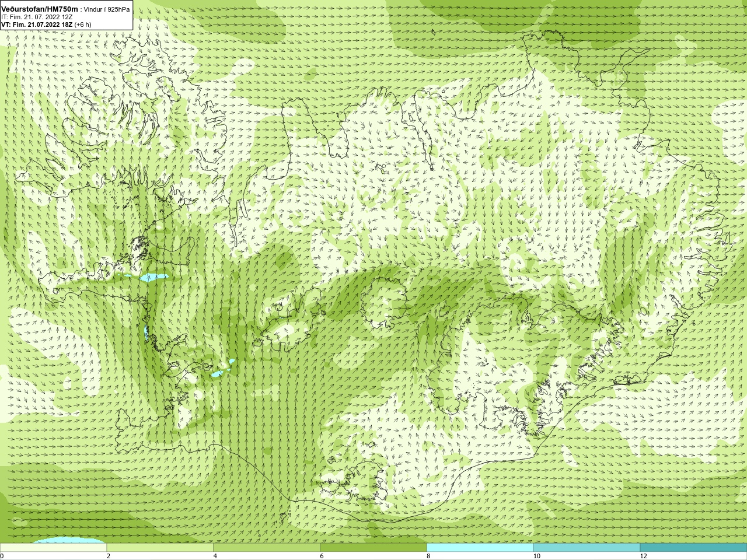The image size is (747, 560).
Task: Pick the dark teal legend segment above 12
Action: 693,548
